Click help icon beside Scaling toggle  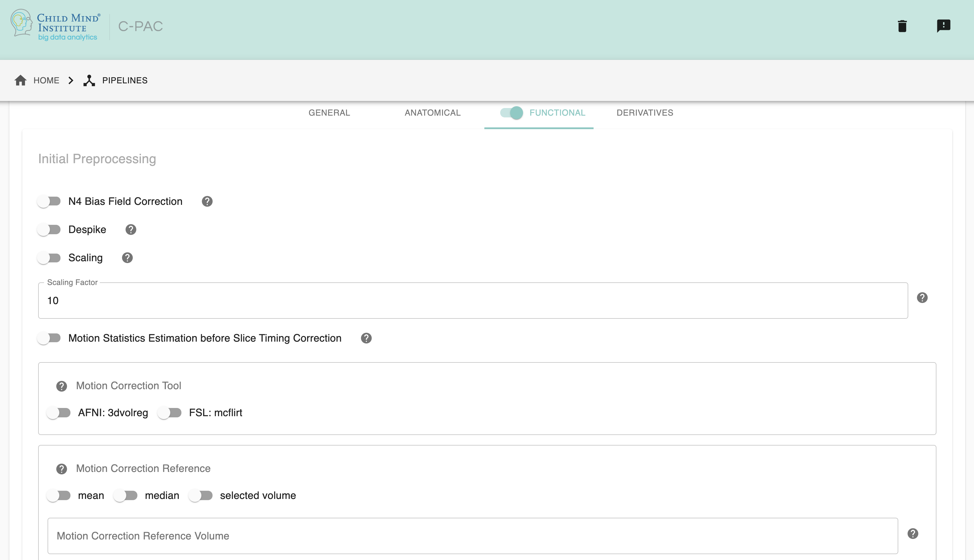pyautogui.click(x=127, y=258)
